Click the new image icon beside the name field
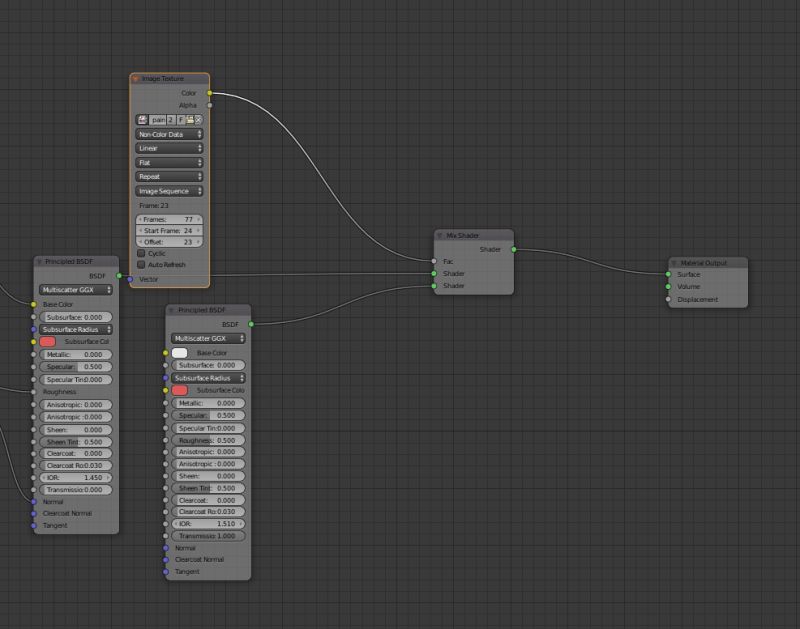 [189, 119]
